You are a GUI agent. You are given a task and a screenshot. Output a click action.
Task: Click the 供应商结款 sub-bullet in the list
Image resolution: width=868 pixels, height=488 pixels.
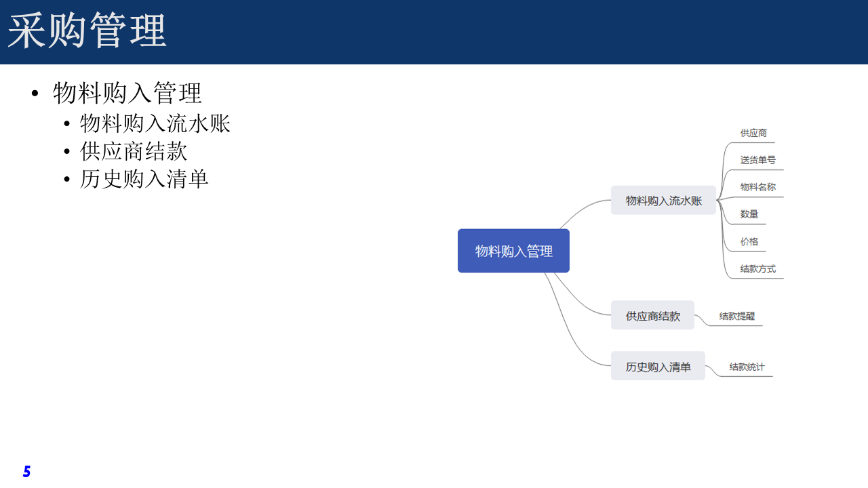134,150
